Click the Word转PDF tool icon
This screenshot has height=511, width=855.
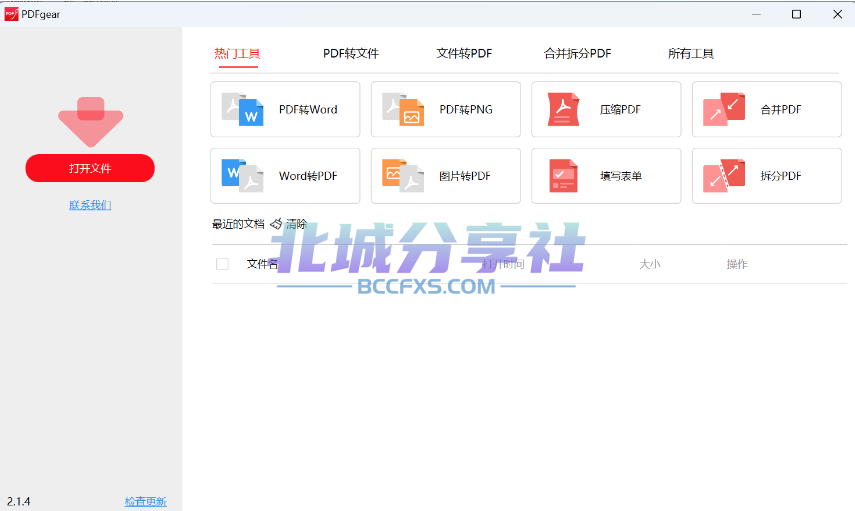point(242,176)
